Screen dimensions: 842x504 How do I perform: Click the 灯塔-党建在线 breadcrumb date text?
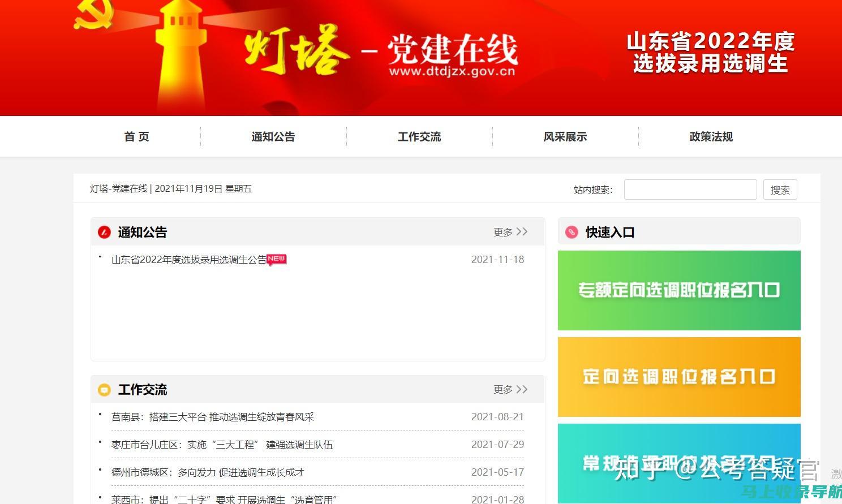click(x=171, y=189)
